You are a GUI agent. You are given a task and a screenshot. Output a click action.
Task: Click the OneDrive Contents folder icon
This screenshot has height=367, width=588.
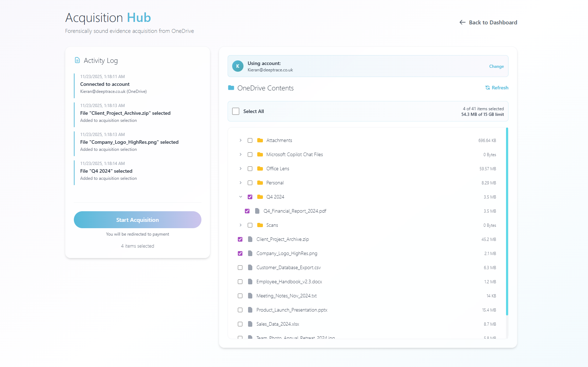231,88
